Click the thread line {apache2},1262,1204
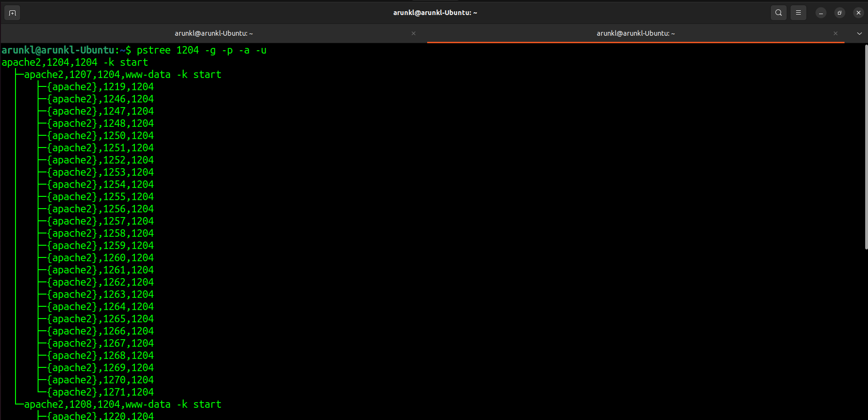 (x=100, y=282)
